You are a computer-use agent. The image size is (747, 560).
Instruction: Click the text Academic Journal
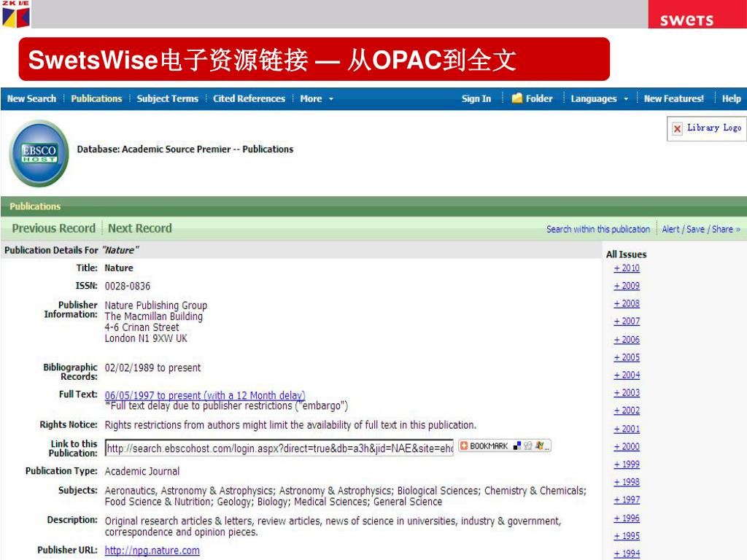[142, 472]
